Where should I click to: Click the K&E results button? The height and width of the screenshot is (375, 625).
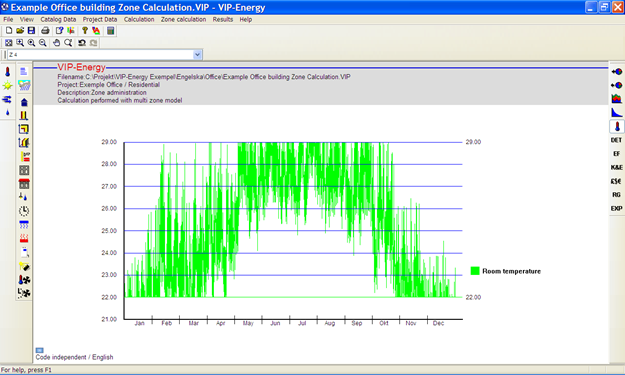[x=616, y=167]
